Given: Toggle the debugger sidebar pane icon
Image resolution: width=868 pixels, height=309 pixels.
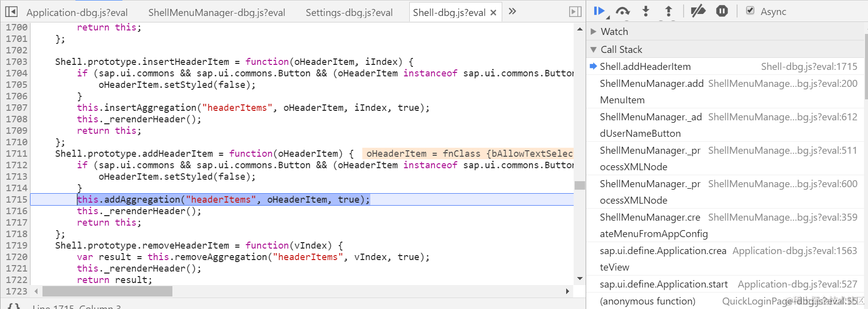Looking at the screenshot, I should coord(575,11).
